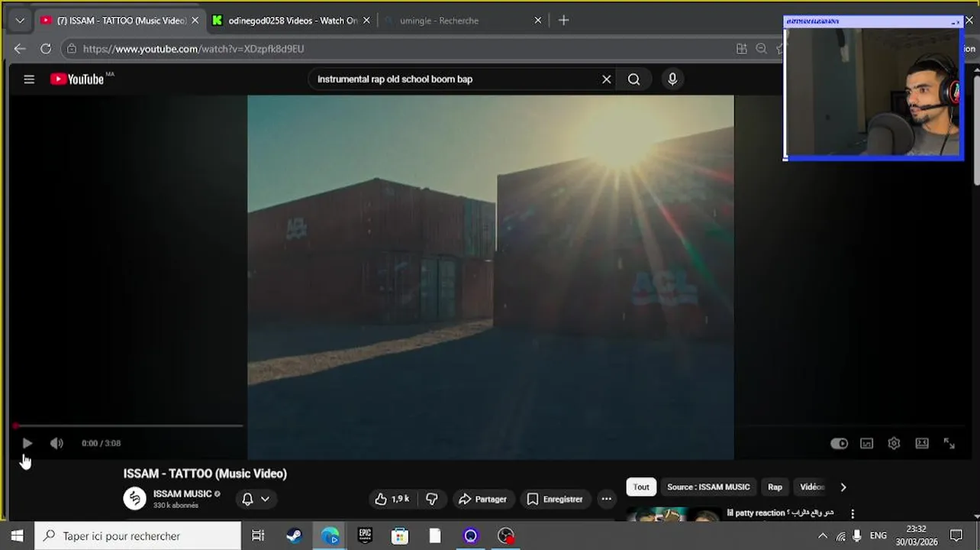Go back with the browser arrow

(20, 49)
